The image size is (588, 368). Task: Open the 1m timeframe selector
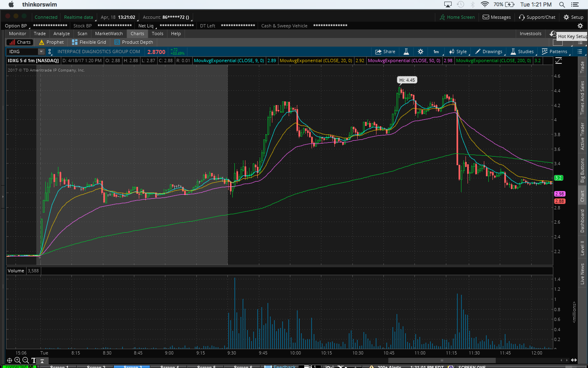click(x=436, y=52)
